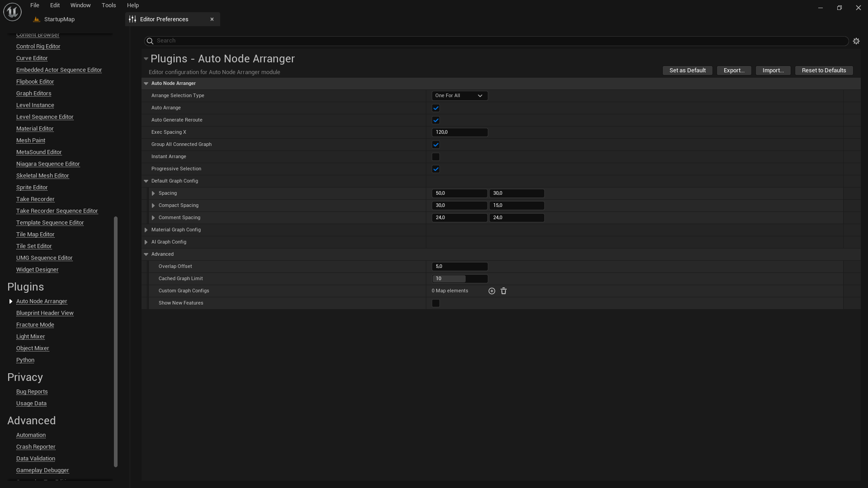Click the search magnifier icon

[150, 41]
